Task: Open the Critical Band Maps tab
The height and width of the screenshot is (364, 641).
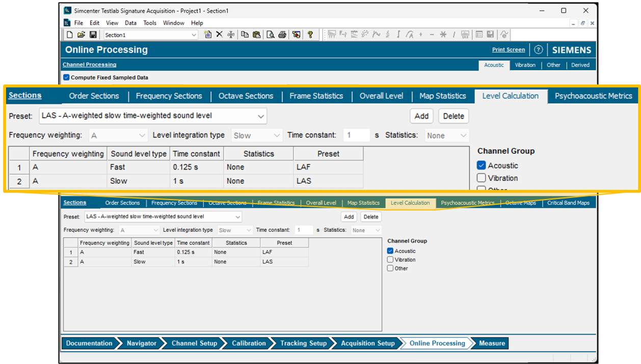Action: (x=568, y=203)
